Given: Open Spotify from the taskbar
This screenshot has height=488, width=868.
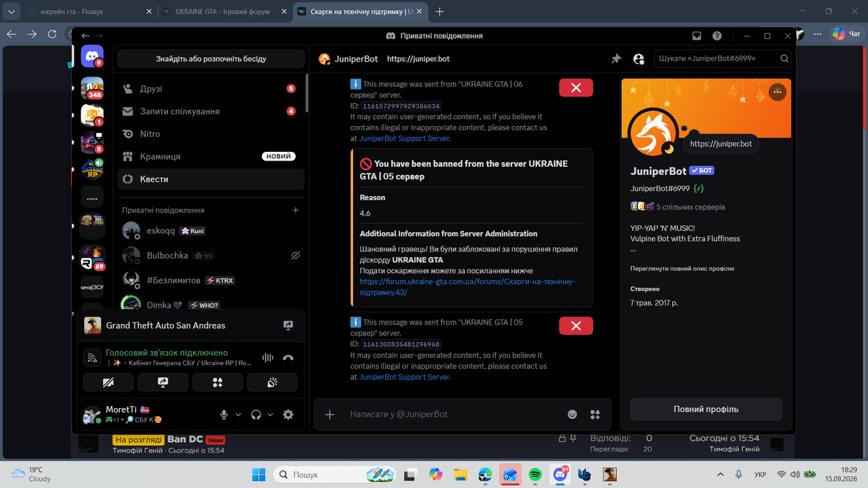Looking at the screenshot, I should point(535,474).
